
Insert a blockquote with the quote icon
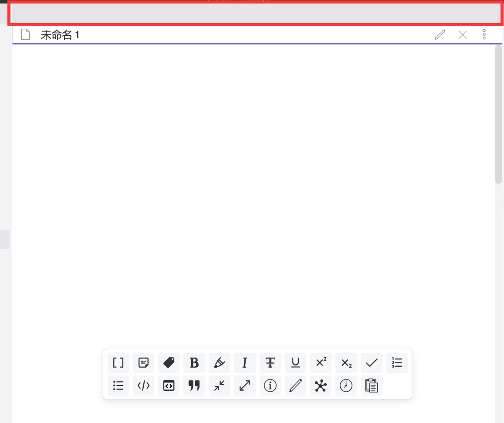point(194,385)
